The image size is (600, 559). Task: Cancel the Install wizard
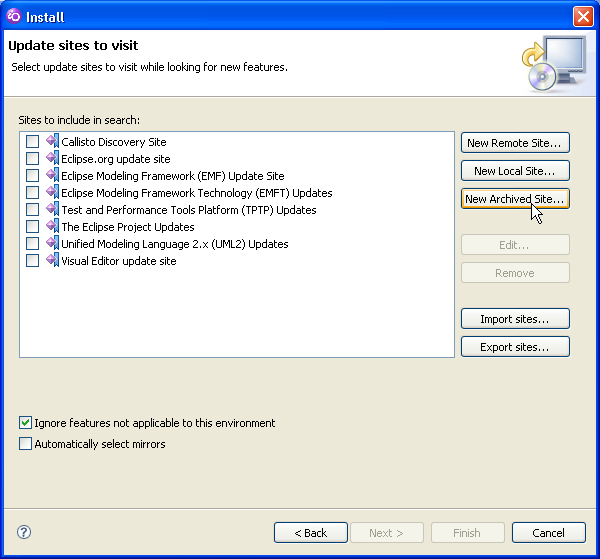click(549, 533)
